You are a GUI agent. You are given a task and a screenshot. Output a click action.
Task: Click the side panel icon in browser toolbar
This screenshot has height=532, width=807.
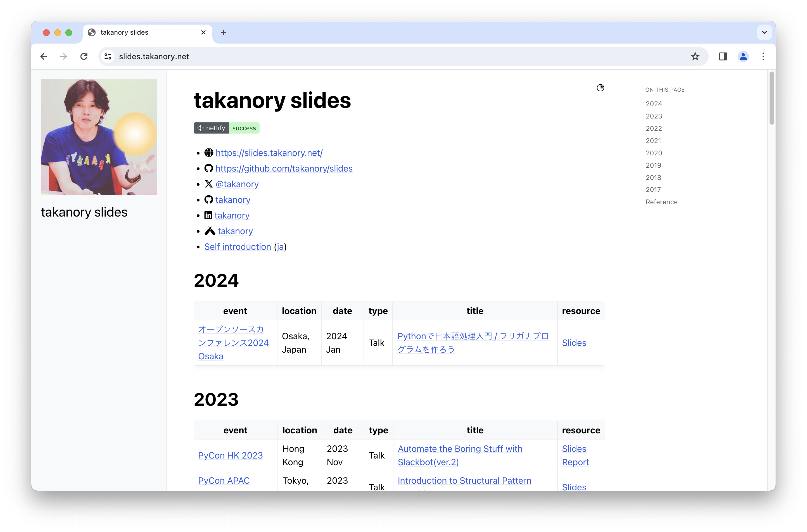[x=723, y=56]
